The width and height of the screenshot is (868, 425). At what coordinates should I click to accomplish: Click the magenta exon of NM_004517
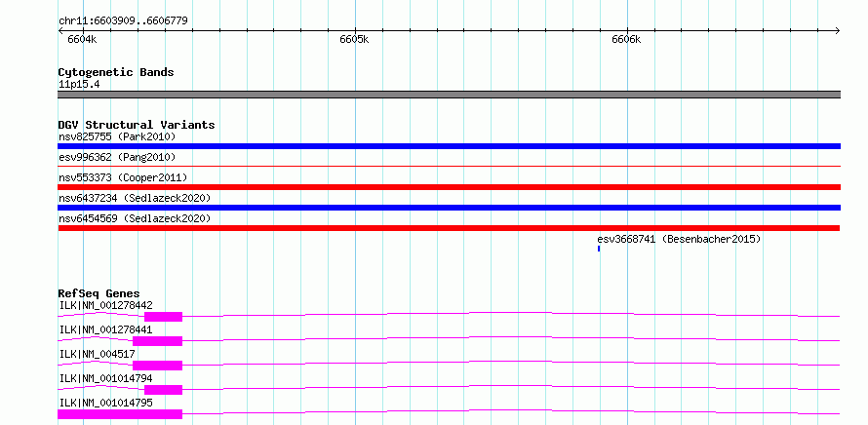[x=157, y=366]
